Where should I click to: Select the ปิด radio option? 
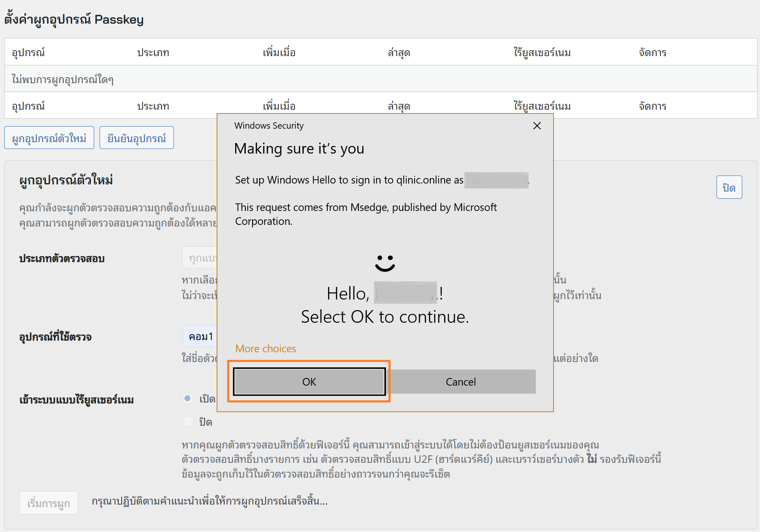188,421
